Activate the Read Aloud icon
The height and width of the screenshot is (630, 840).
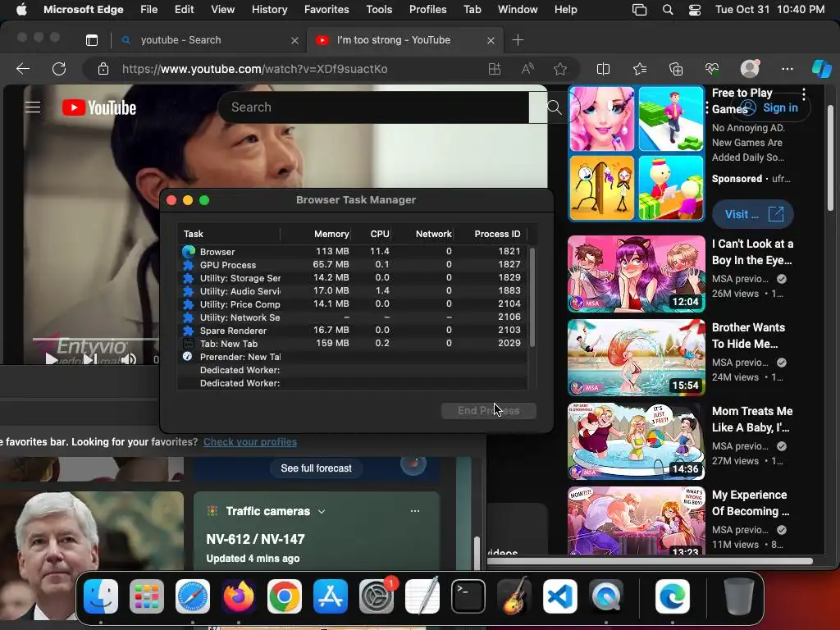coord(527,69)
